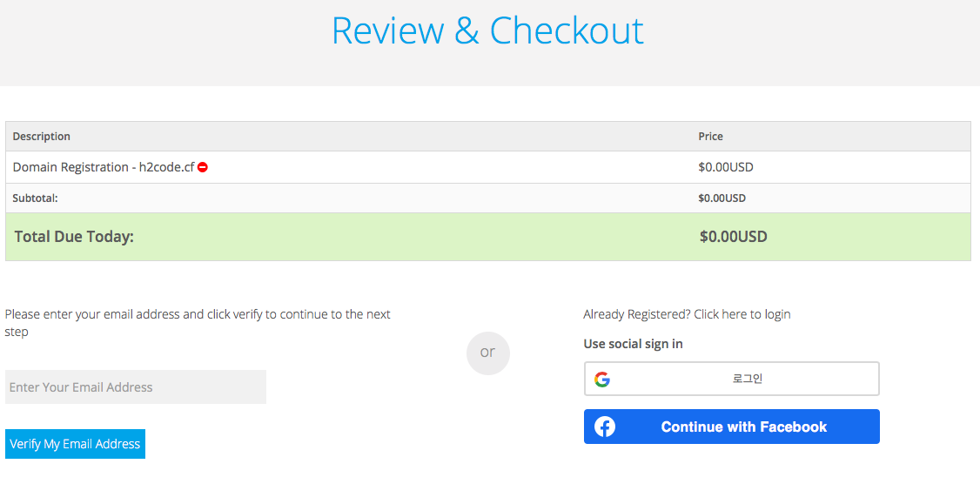This screenshot has width=980, height=504.
Task: Click the Domain Registration - h2code.cf text
Action: (x=103, y=167)
